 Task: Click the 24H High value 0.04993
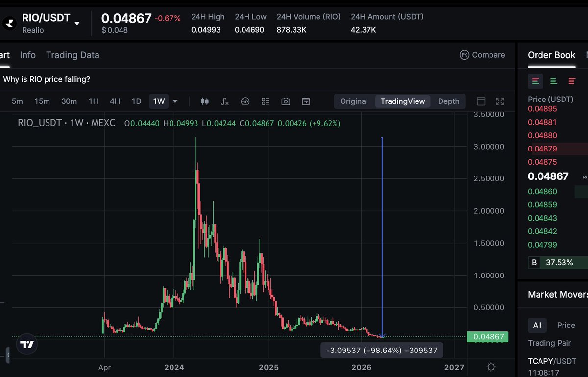click(206, 30)
